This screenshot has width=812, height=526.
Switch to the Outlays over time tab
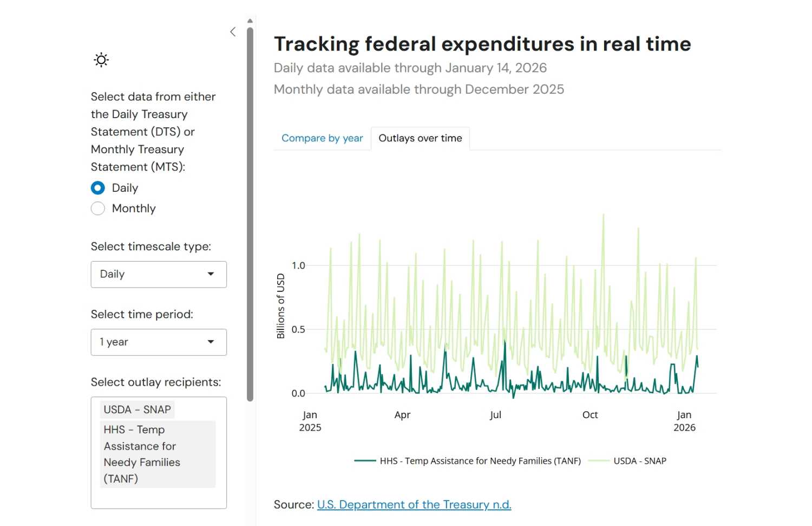(x=420, y=138)
